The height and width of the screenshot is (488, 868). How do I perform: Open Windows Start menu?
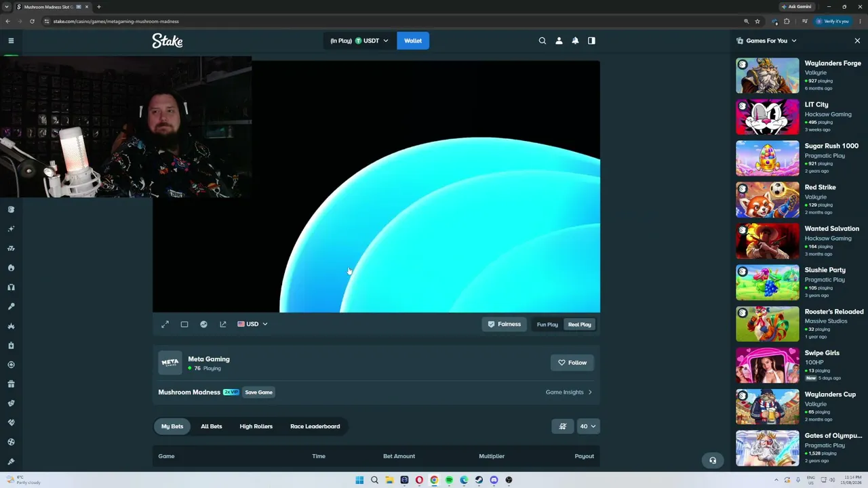pos(359,480)
